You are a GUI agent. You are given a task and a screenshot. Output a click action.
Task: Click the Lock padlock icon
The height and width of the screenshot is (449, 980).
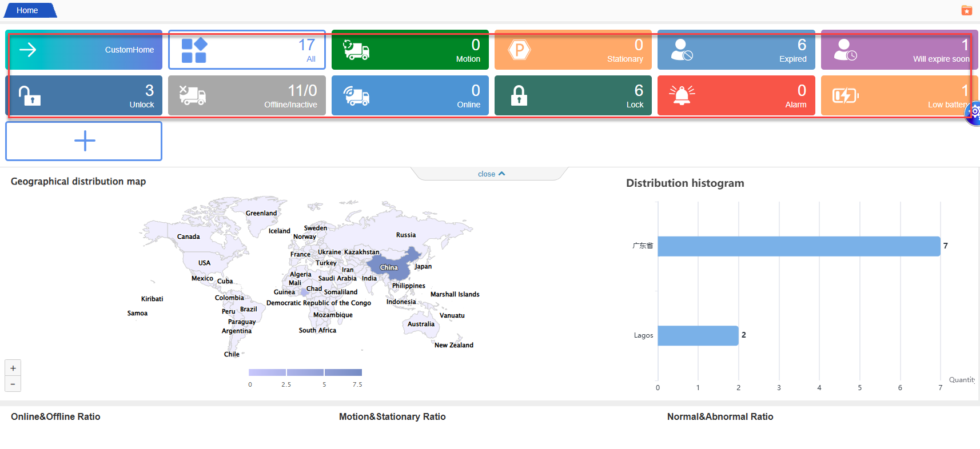pos(519,95)
